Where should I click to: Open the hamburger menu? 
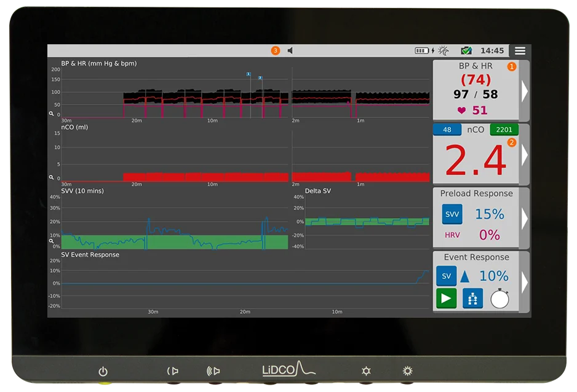click(520, 51)
